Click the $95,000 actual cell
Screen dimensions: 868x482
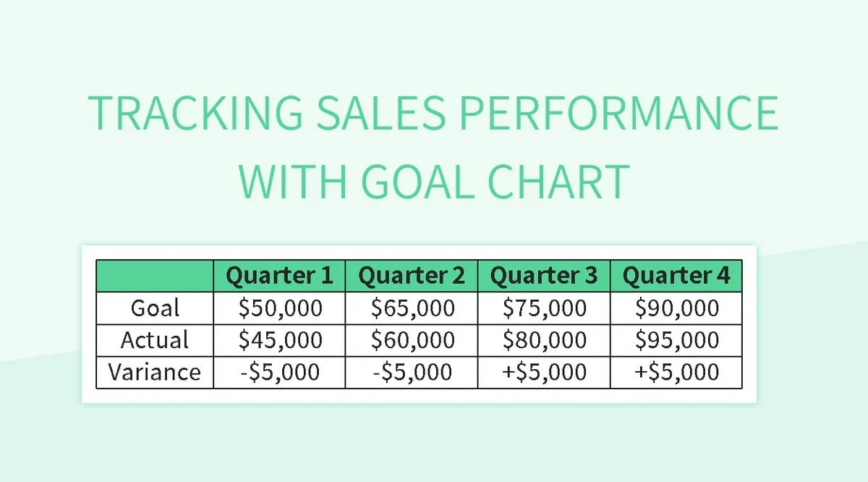pyautogui.click(x=676, y=340)
